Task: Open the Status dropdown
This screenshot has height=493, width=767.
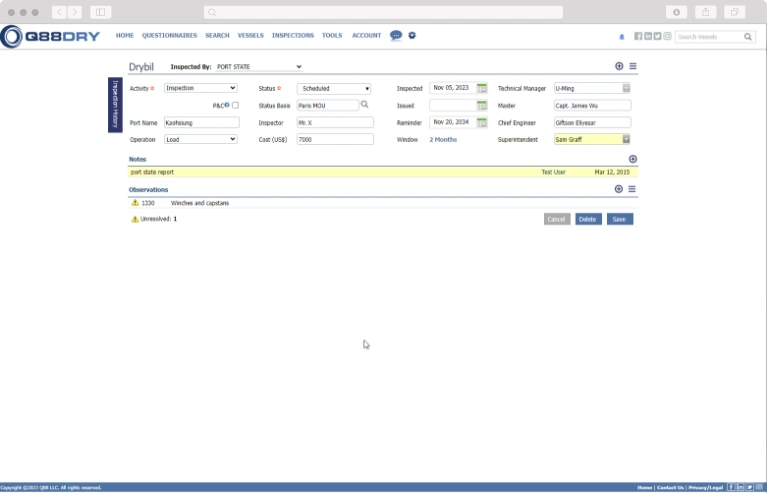Action: 334,89
